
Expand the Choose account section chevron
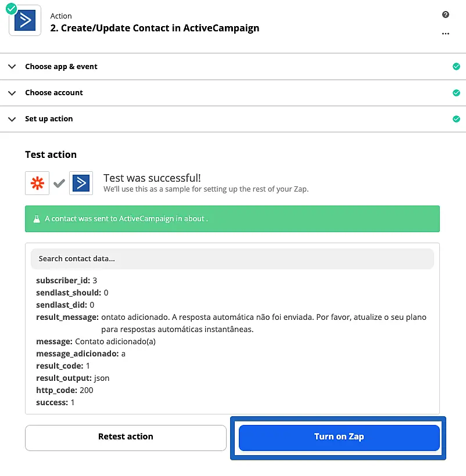[12, 93]
